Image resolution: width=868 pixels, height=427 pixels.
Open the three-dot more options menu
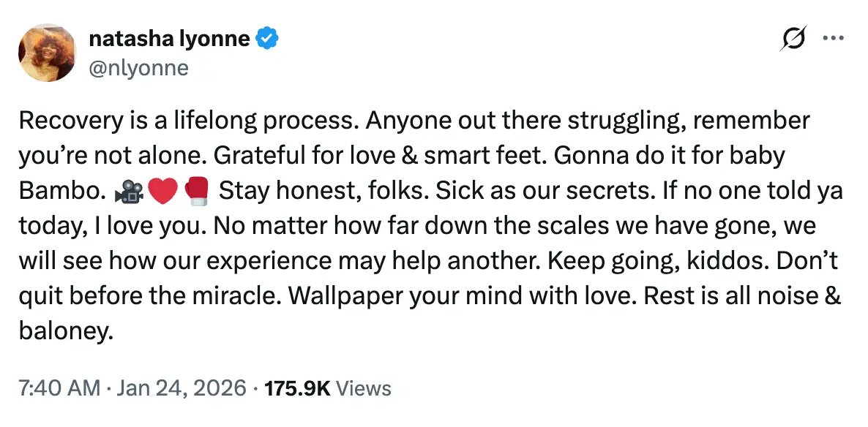tap(834, 37)
